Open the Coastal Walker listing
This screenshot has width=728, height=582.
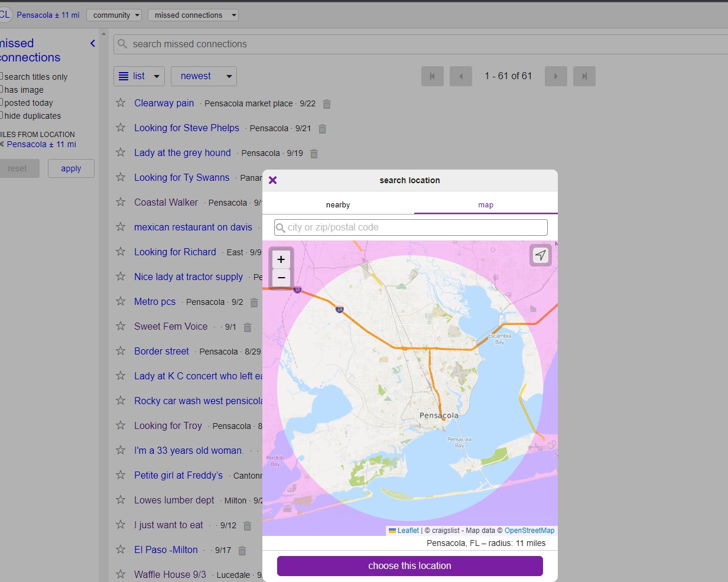pyautogui.click(x=166, y=202)
